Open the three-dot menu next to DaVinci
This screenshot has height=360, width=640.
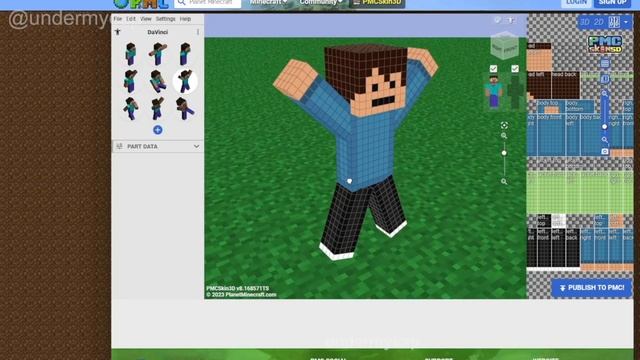pyautogui.click(x=198, y=32)
